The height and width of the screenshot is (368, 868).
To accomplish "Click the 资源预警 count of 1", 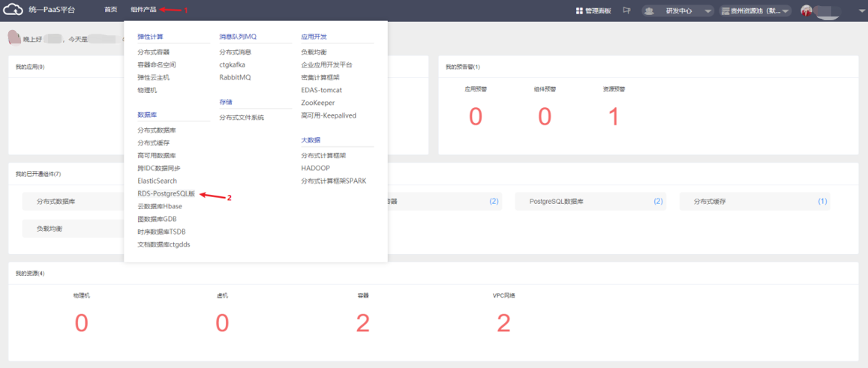I will coord(614,117).
